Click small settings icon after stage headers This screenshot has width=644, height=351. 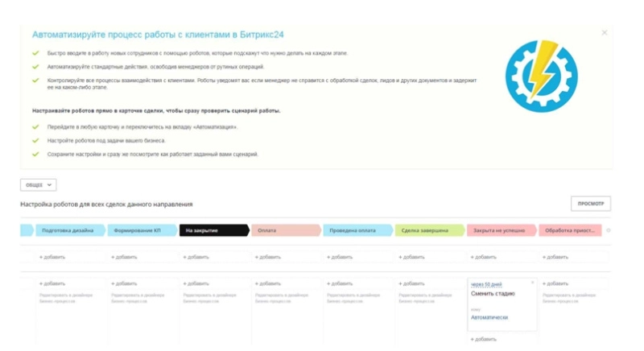tap(608, 230)
